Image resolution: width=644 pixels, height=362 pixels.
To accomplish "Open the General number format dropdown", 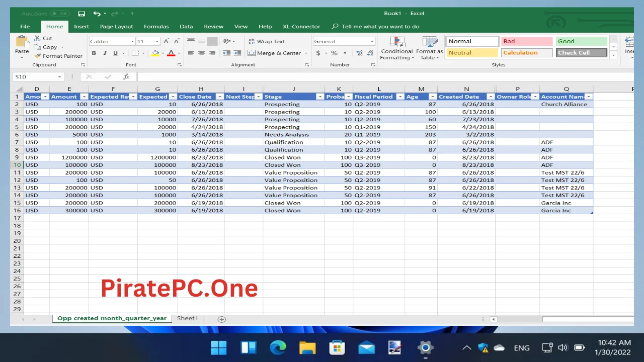I will coord(372,42).
